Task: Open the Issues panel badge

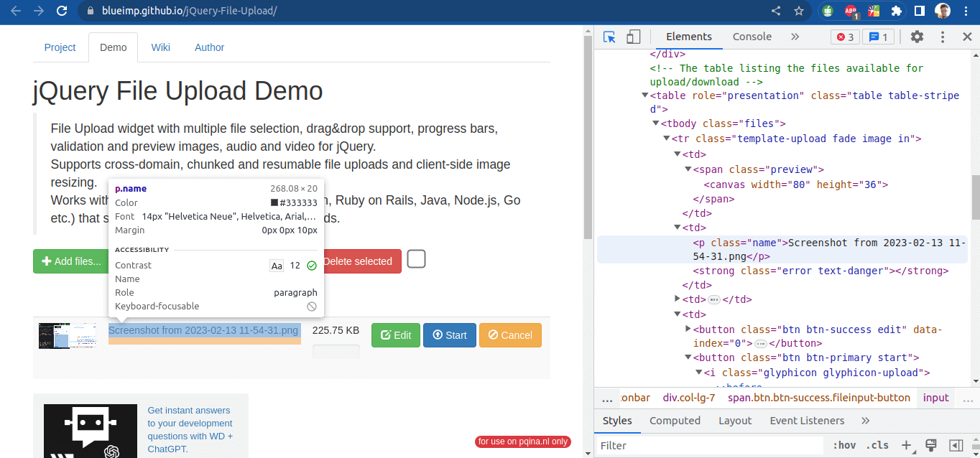Action: pos(878,36)
